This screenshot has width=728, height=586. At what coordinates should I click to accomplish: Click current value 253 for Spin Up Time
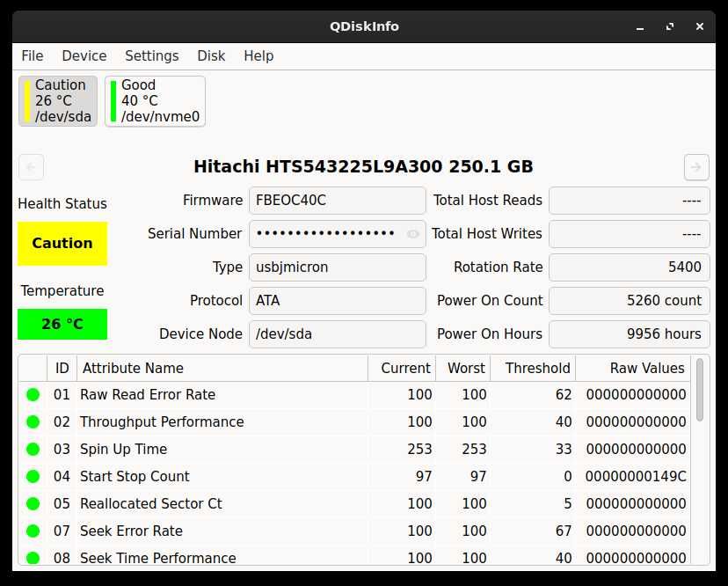[419, 450]
